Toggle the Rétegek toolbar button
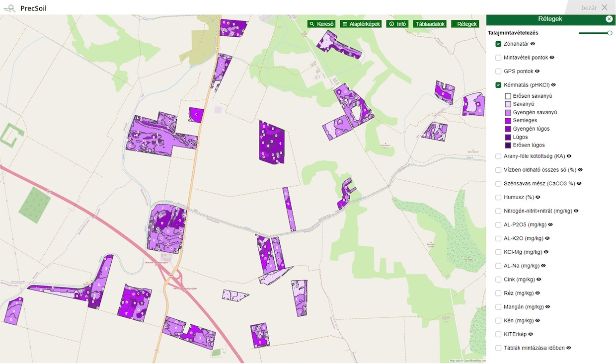This screenshot has width=616, height=364. [465, 24]
